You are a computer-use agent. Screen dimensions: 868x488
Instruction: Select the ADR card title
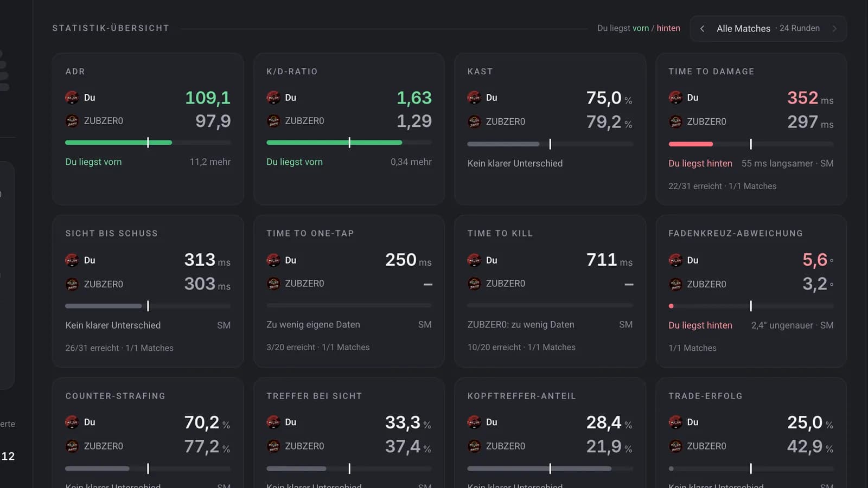click(x=75, y=72)
